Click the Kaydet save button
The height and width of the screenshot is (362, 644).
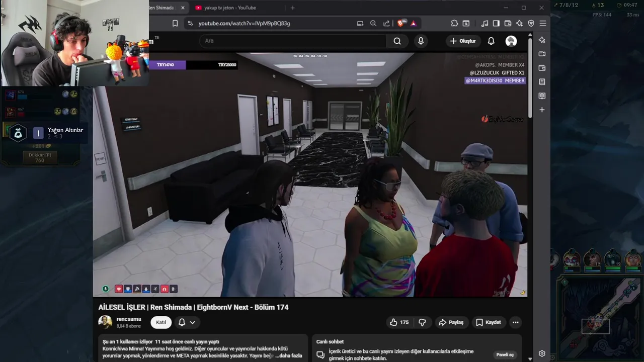tap(489, 322)
